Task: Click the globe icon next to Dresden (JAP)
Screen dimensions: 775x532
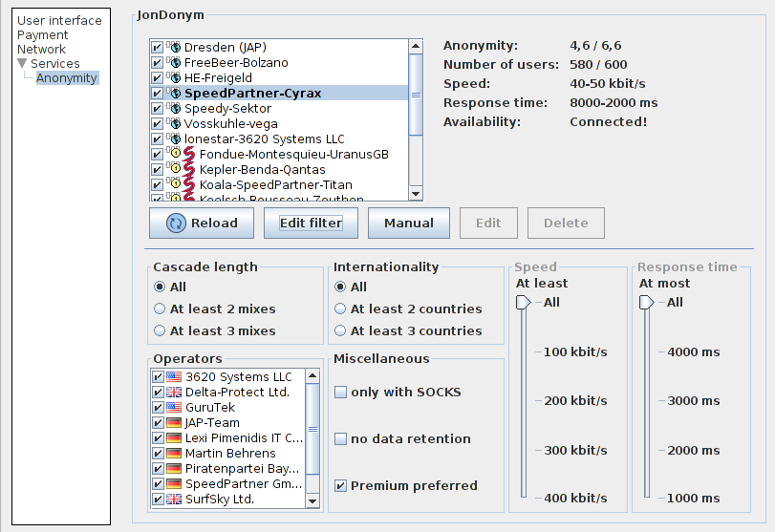Action: click(176, 48)
